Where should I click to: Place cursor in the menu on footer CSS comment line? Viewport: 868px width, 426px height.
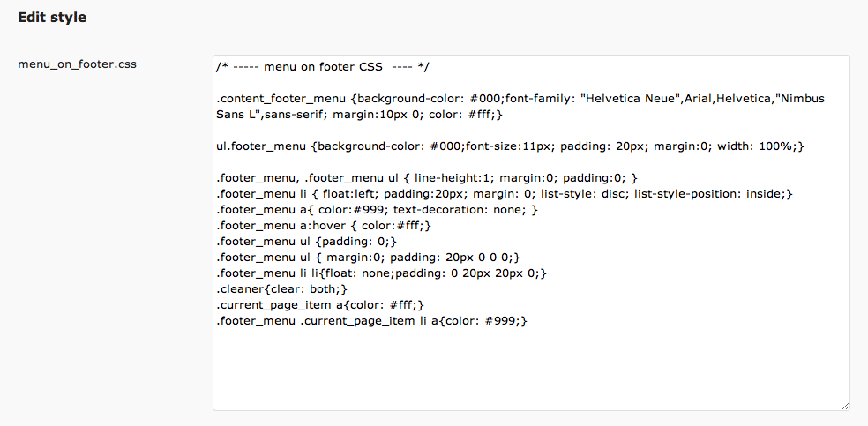323,67
